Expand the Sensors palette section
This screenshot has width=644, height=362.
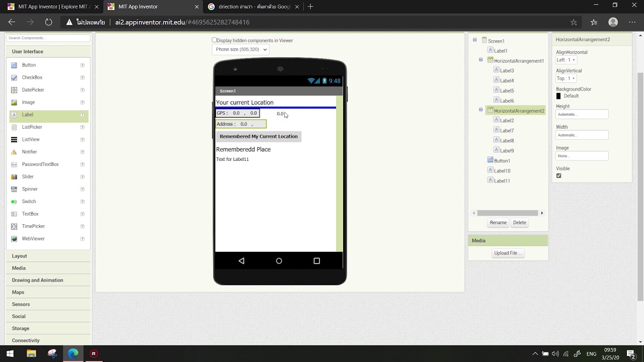(x=48, y=304)
